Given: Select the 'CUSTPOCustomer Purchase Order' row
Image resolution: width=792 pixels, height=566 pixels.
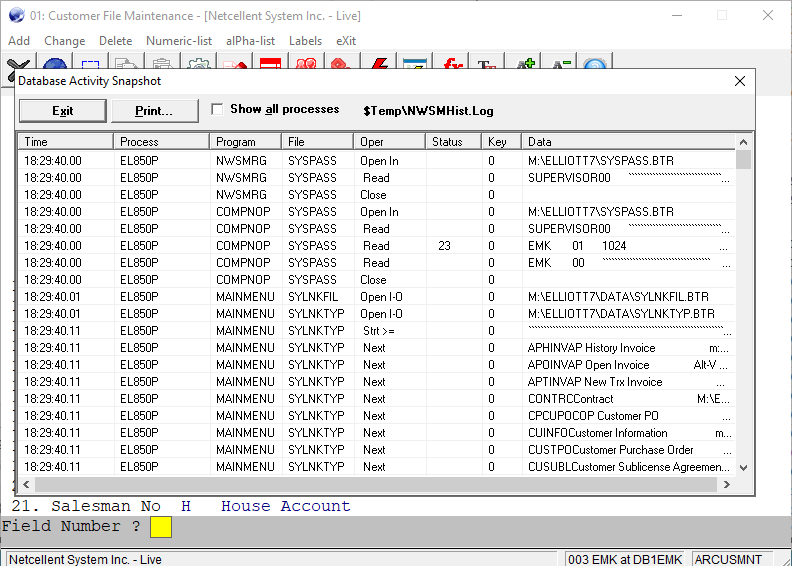Looking at the screenshot, I should tap(377, 450).
